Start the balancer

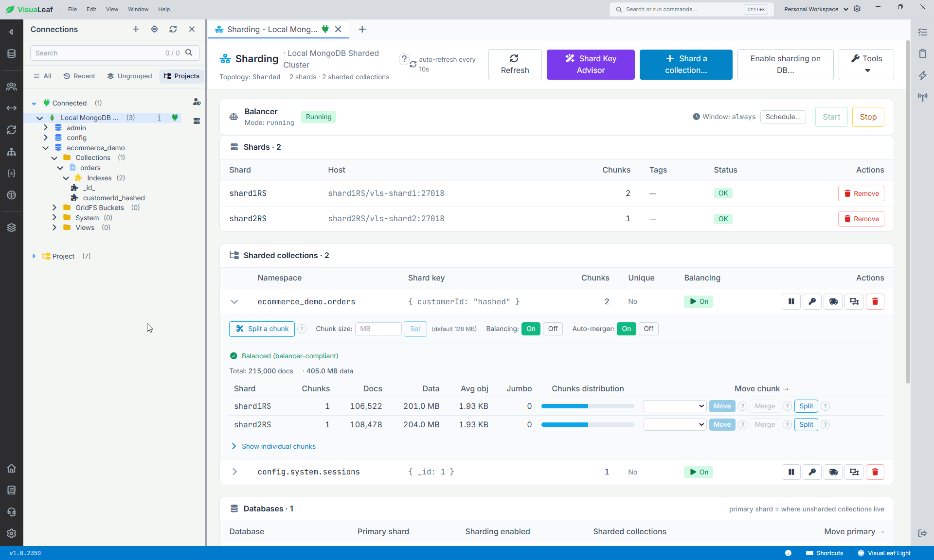click(831, 117)
